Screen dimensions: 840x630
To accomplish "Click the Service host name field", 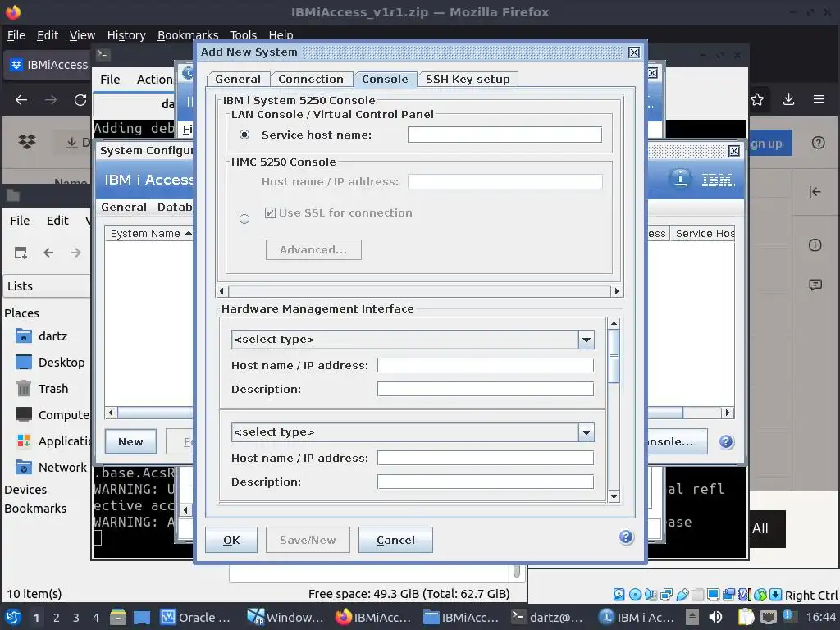I will click(504, 135).
